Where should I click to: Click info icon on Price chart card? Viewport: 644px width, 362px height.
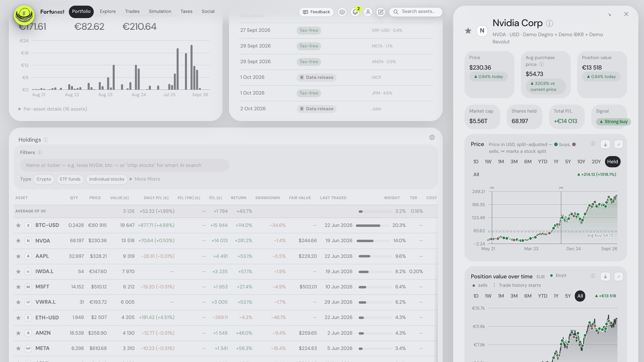point(593,144)
